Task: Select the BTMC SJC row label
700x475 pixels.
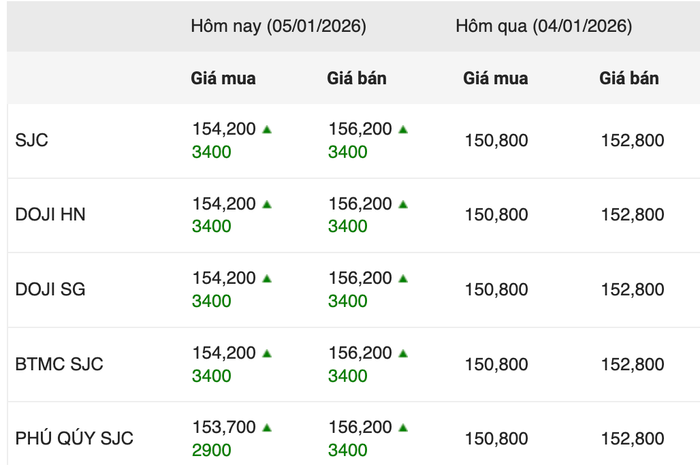Action: tap(59, 364)
